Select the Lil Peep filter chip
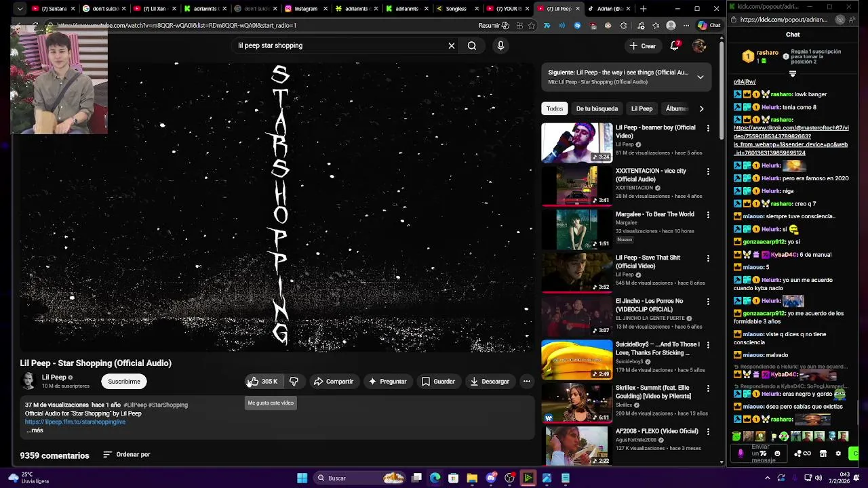 click(642, 108)
